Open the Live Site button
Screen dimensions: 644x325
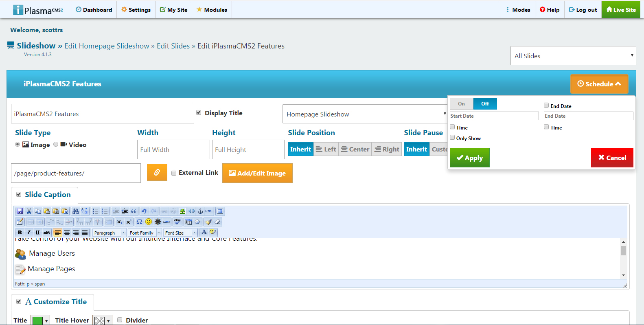(x=621, y=10)
